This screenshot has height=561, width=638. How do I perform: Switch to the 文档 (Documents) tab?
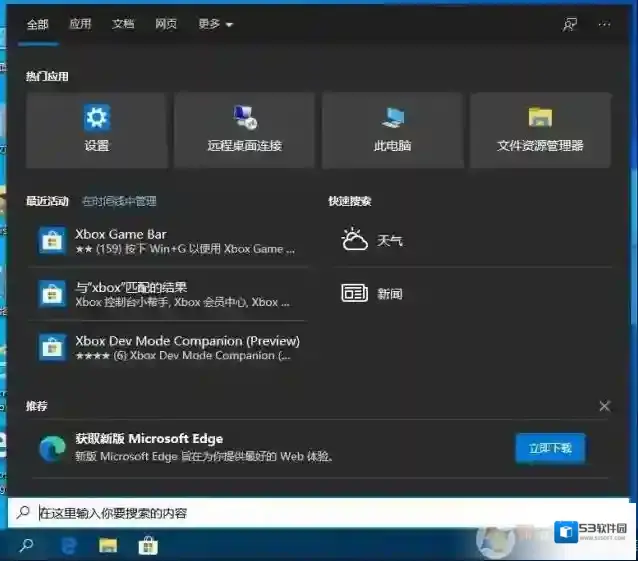click(x=123, y=24)
